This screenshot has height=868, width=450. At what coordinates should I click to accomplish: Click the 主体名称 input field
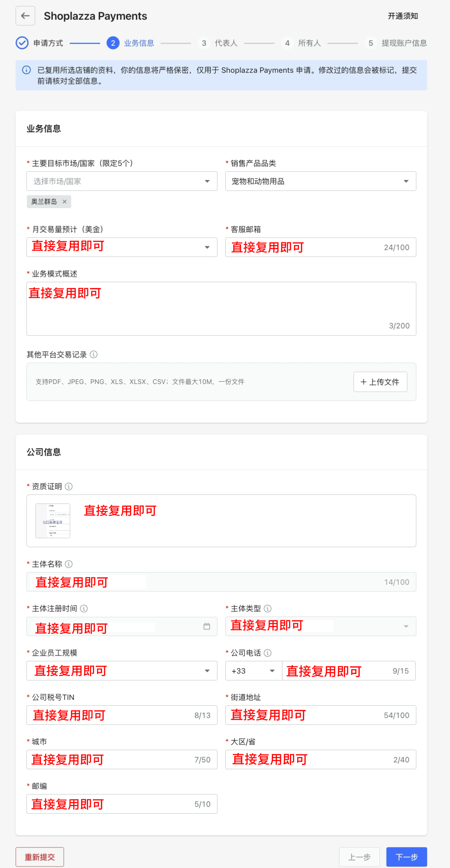221,582
